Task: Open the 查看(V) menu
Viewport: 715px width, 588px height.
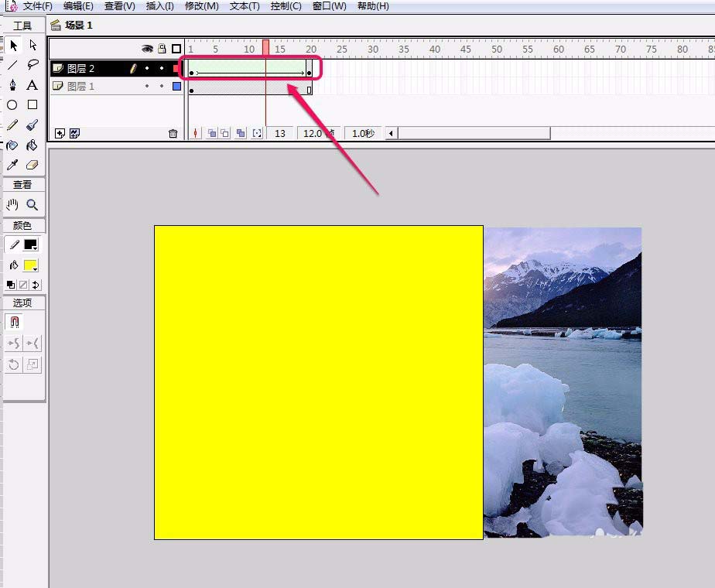Action: 119,6
